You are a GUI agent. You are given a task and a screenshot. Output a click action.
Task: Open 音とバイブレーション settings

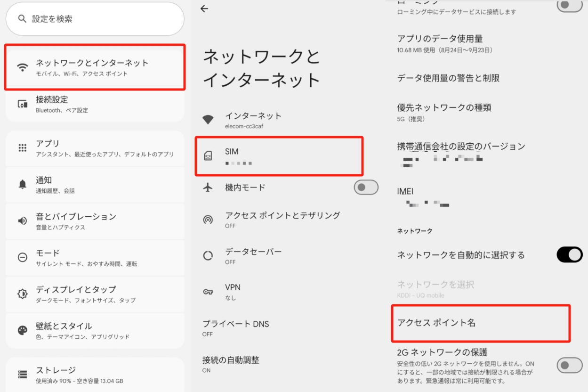point(95,220)
